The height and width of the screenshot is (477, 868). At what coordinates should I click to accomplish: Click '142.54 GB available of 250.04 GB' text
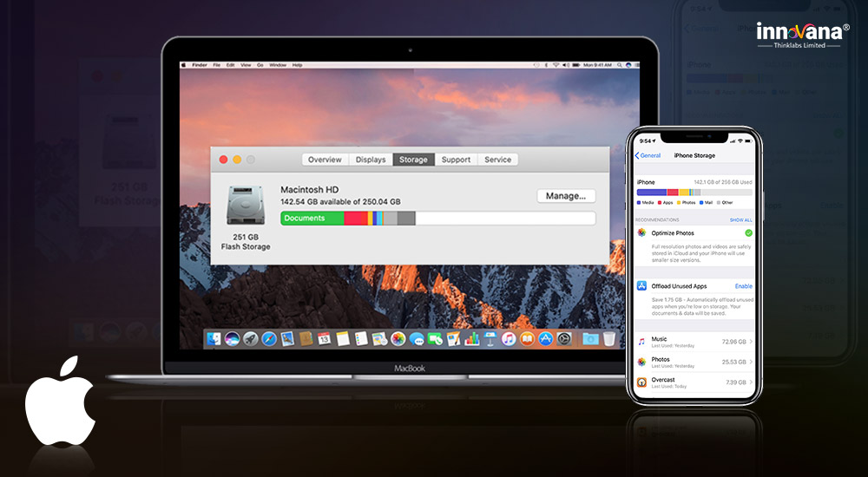(x=340, y=202)
